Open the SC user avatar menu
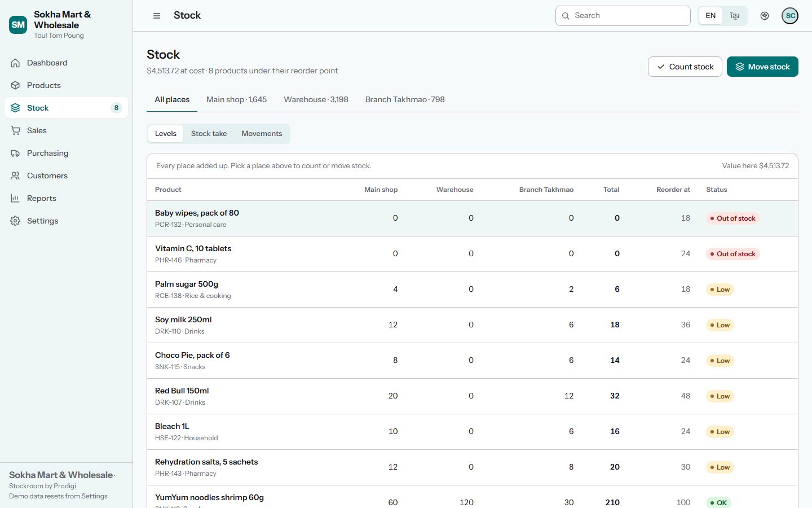 (790, 16)
